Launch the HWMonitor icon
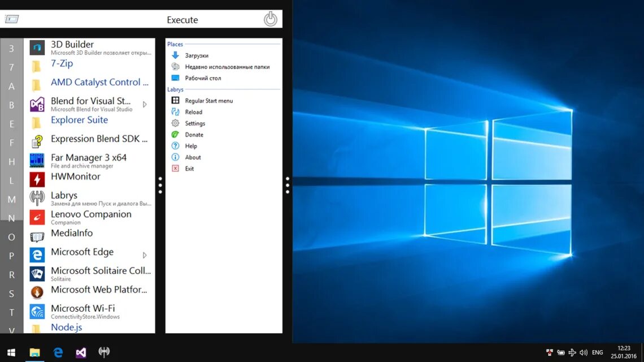The height and width of the screenshot is (362, 644). [37, 179]
